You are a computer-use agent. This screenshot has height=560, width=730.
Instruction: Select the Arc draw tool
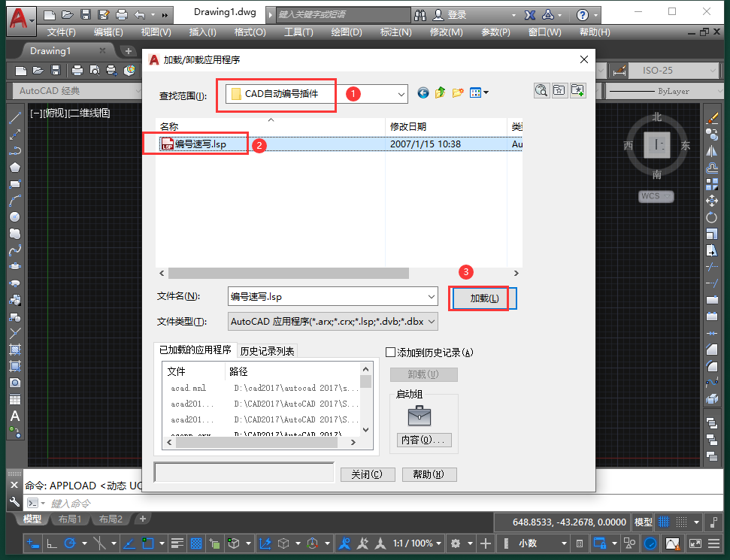[15, 201]
